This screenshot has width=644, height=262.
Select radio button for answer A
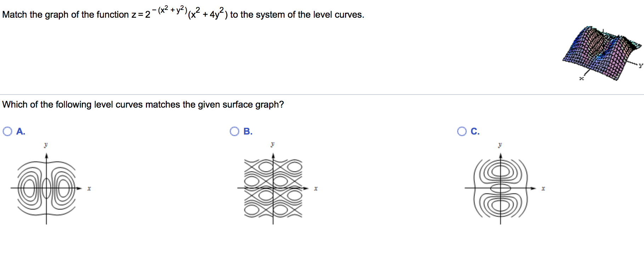click(x=7, y=131)
